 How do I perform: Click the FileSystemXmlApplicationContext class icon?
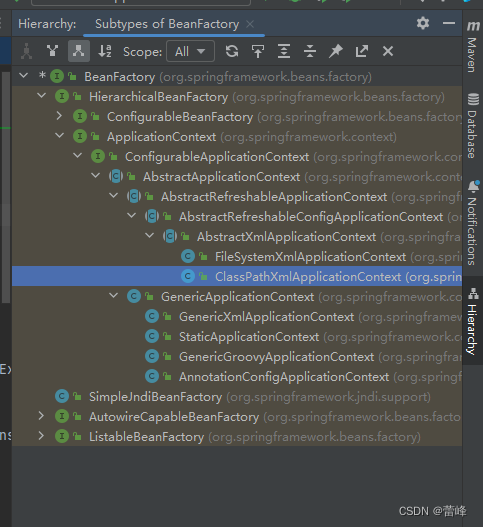point(188,256)
